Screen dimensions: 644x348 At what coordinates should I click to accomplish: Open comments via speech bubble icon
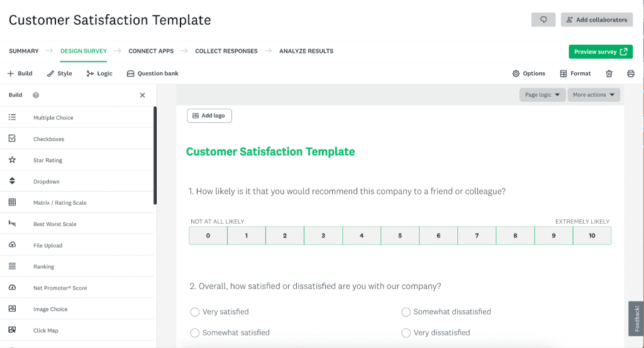point(543,20)
